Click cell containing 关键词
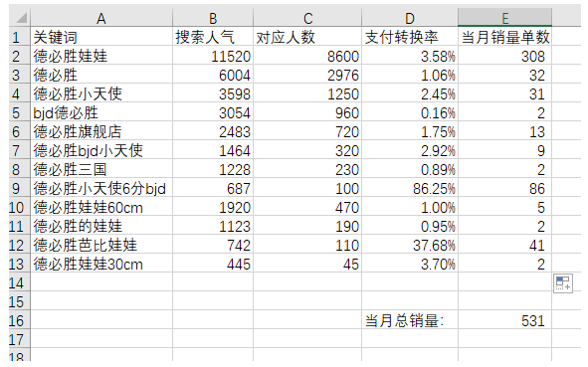 [x=101, y=37]
